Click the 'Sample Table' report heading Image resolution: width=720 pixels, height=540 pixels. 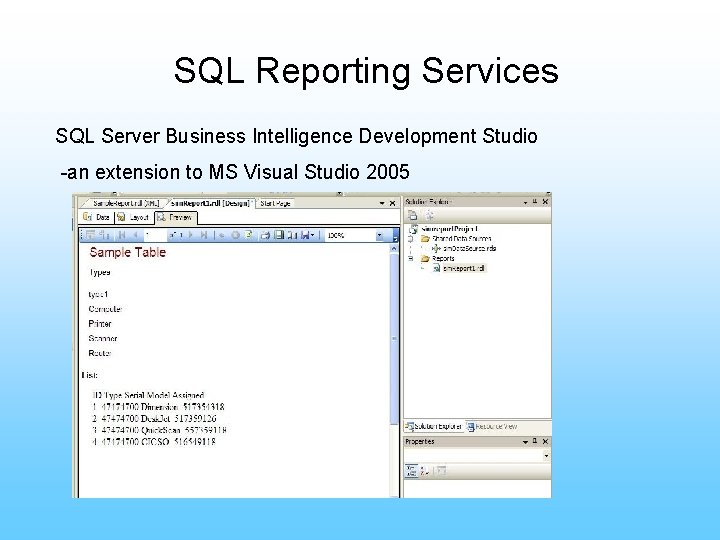[128, 252]
